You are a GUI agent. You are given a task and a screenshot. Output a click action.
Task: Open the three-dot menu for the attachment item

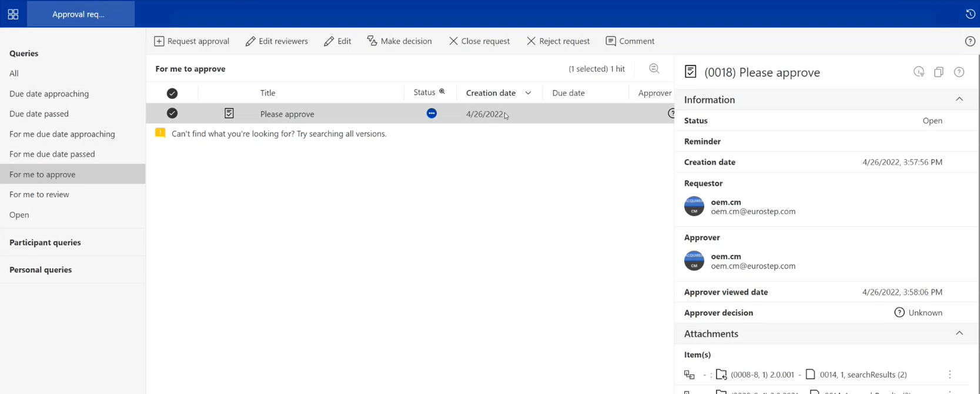[x=949, y=375]
